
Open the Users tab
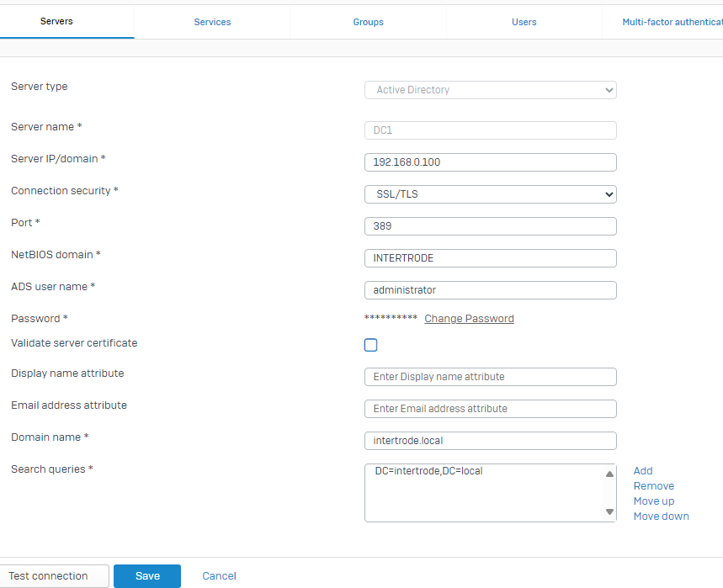click(524, 22)
